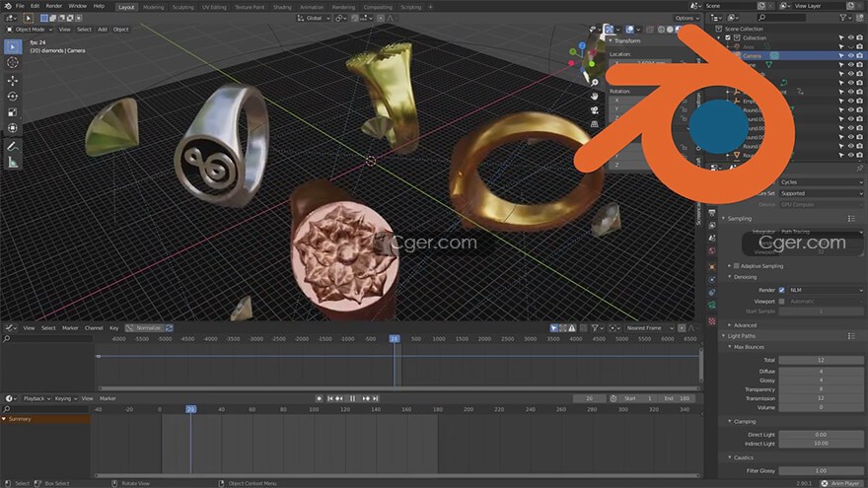Jump to next keyframe
This screenshot has height=488, width=868.
[366, 398]
